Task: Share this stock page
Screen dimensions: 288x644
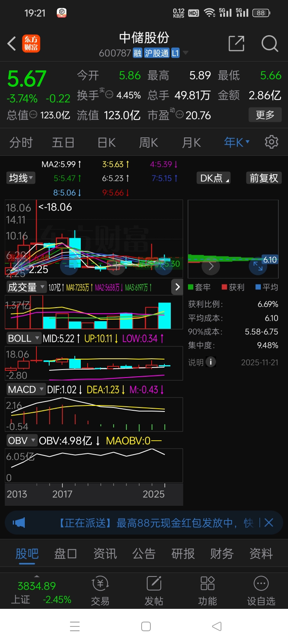Action: (x=236, y=44)
